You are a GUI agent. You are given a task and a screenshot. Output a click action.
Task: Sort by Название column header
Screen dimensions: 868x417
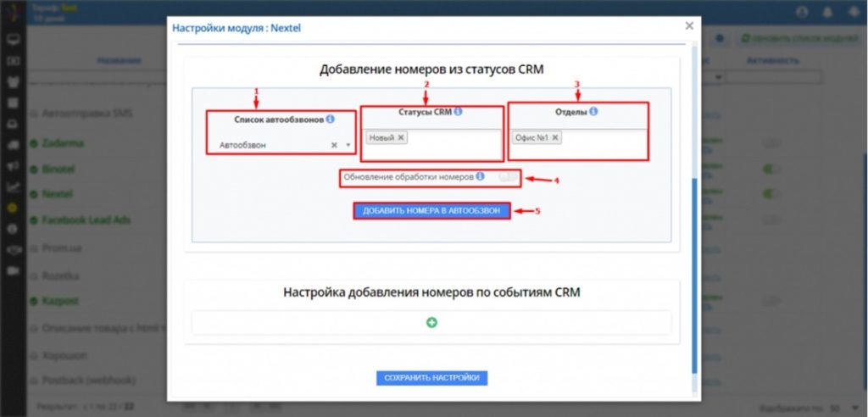119,60
